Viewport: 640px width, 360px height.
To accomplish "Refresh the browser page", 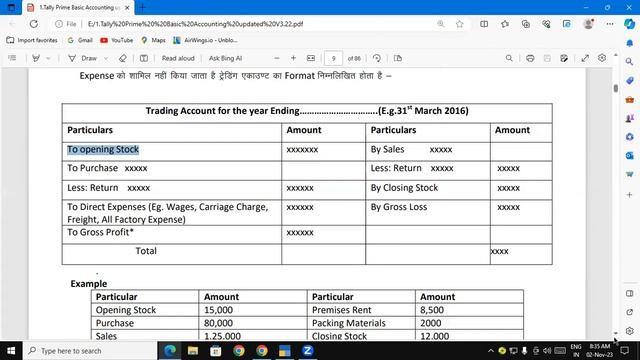I will [x=33, y=24].
